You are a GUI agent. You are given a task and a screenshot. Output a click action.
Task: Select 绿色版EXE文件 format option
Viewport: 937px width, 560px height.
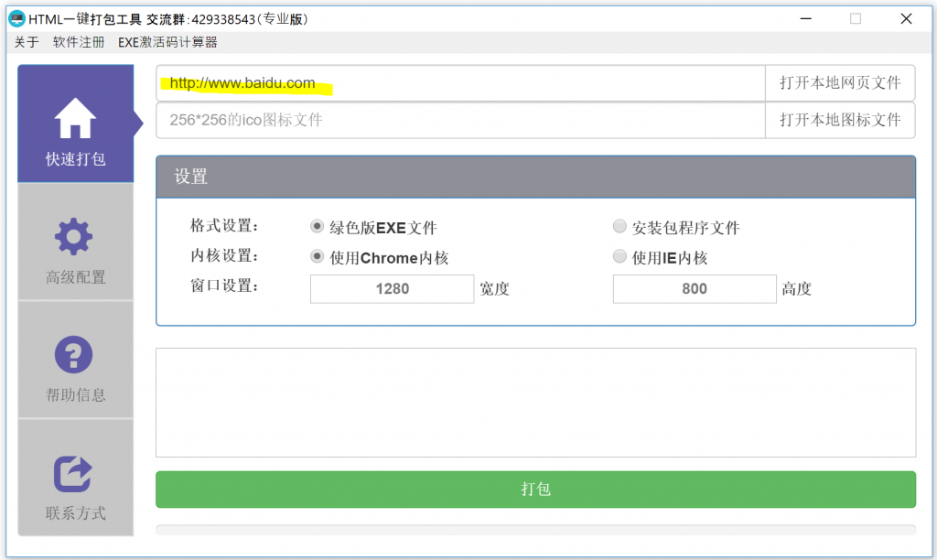(317, 226)
